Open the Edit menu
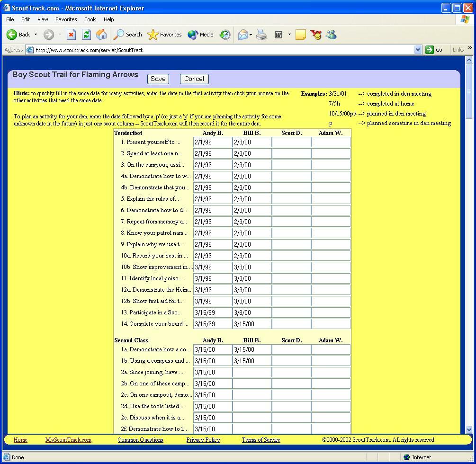The image size is (476, 464). click(x=26, y=19)
